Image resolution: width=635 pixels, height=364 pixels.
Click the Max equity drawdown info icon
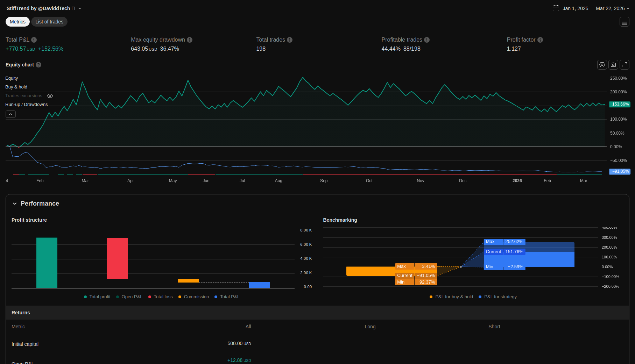(x=190, y=40)
